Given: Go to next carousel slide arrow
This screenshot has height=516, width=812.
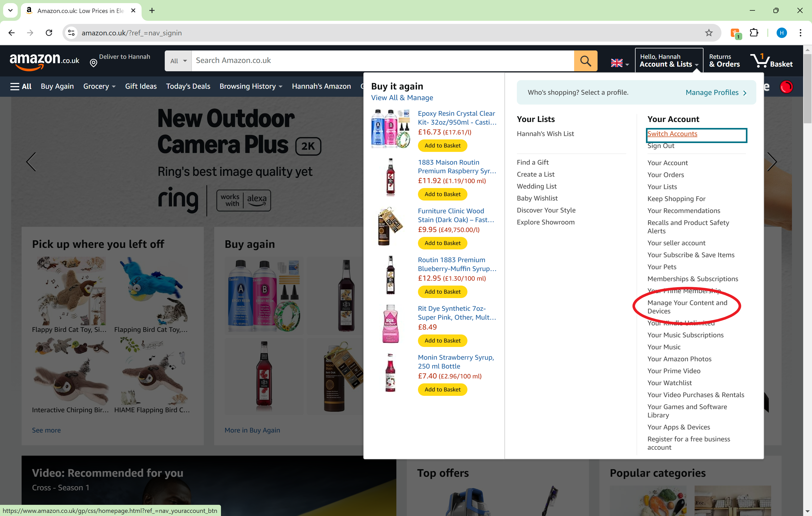Looking at the screenshot, I should 772,162.
